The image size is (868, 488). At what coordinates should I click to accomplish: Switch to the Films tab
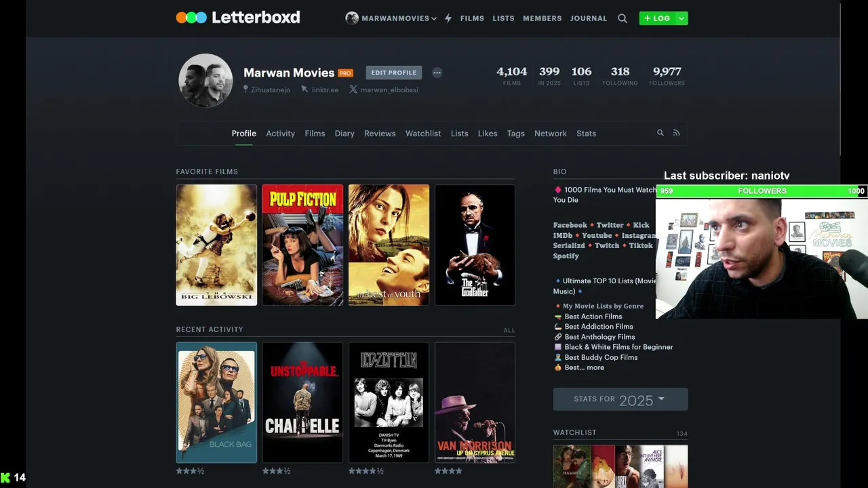[x=315, y=134]
